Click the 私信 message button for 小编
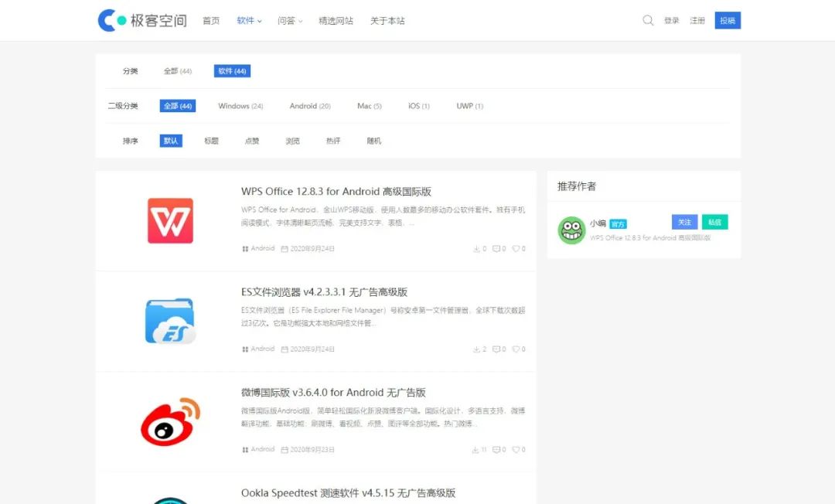This screenshot has height=504, width=835. [x=714, y=222]
